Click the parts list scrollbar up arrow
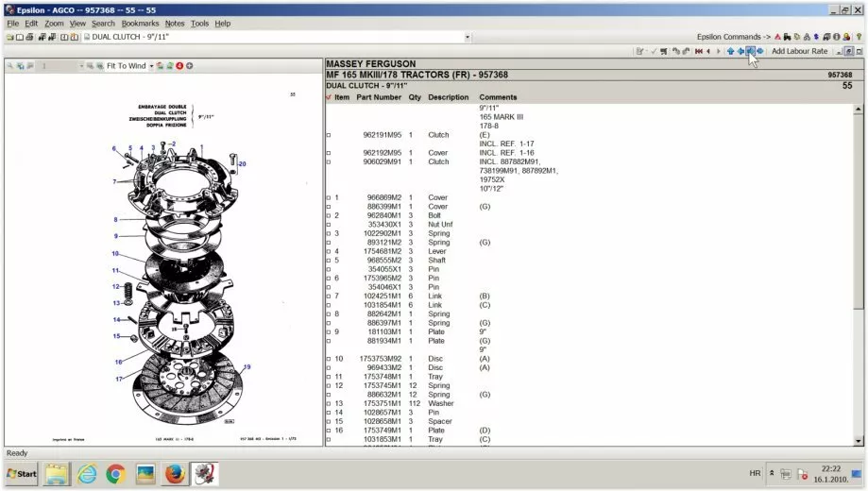This screenshot has height=491, width=868. [858, 109]
